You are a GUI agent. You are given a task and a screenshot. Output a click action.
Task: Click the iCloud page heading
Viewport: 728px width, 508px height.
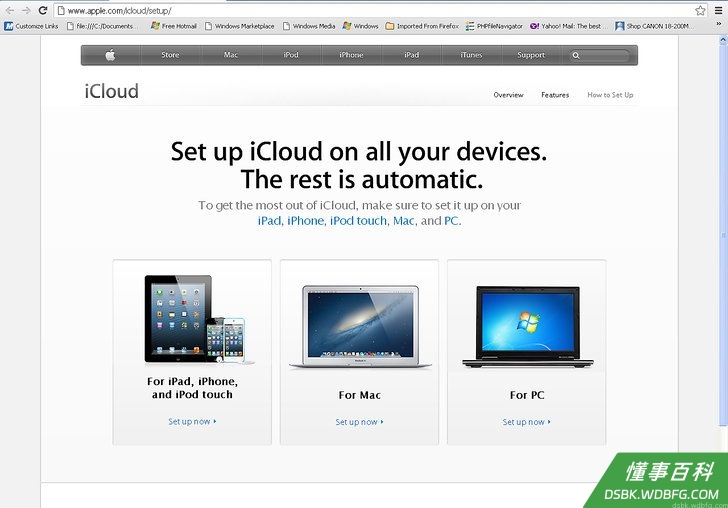pyautogui.click(x=111, y=91)
